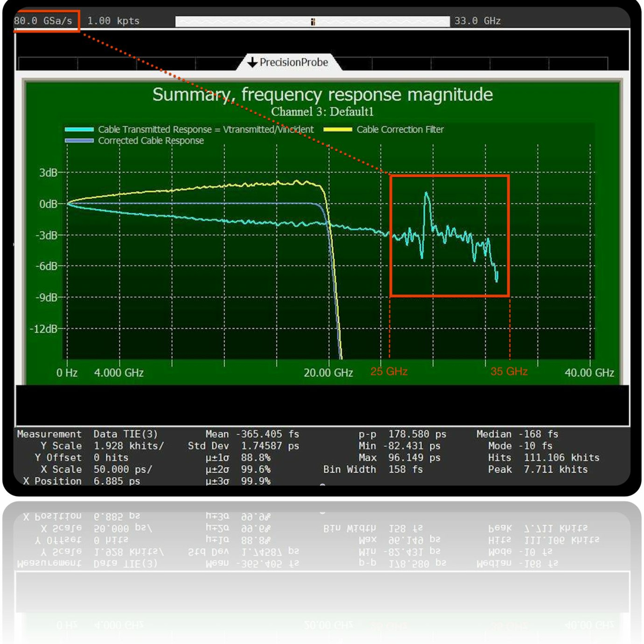Click the -6dB axis label
The width and height of the screenshot is (644, 644).
[46, 266]
